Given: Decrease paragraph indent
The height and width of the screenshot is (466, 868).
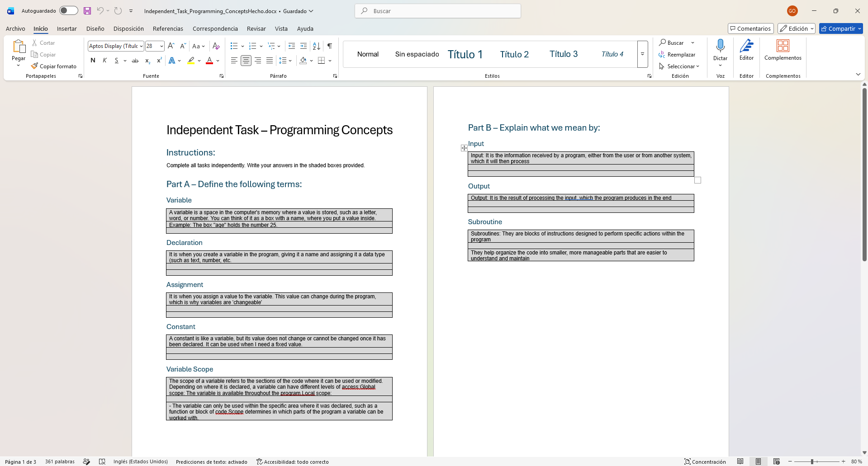Looking at the screenshot, I should [x=292, y=46].
